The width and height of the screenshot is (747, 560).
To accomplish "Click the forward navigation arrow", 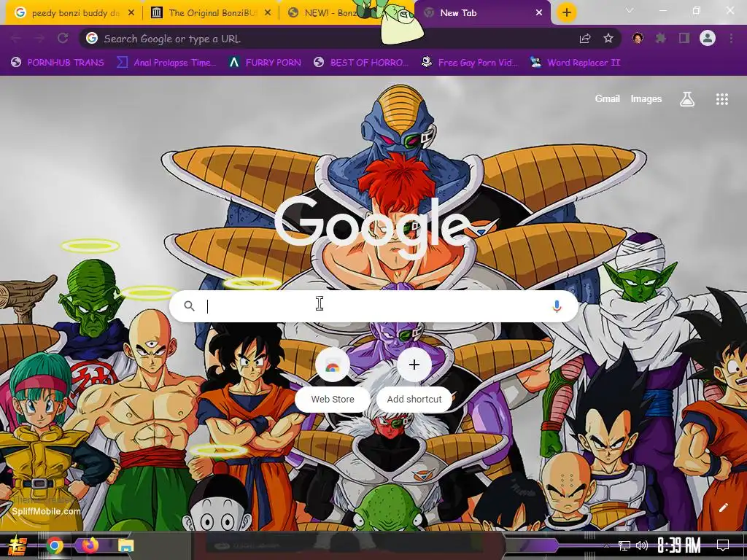I will click(x=39, y=39).
